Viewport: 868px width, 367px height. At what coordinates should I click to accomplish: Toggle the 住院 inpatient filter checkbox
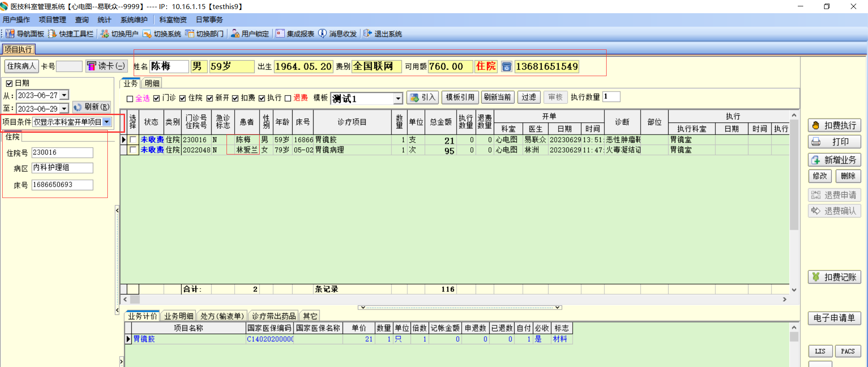click(183, 98)
